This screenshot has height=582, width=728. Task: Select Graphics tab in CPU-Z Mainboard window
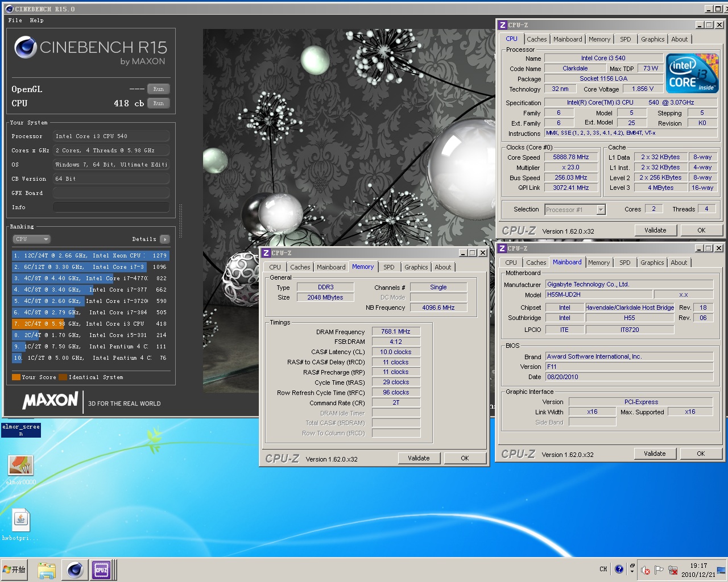(x=652, y=263)
